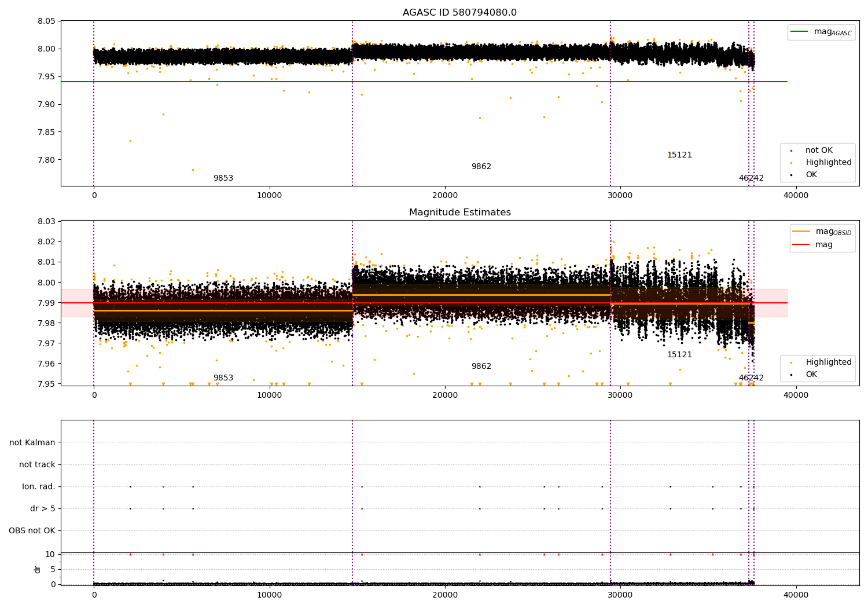
Task: Click the 7.96 y-axis tick in middle panel
Action: [x=46, y=364]
